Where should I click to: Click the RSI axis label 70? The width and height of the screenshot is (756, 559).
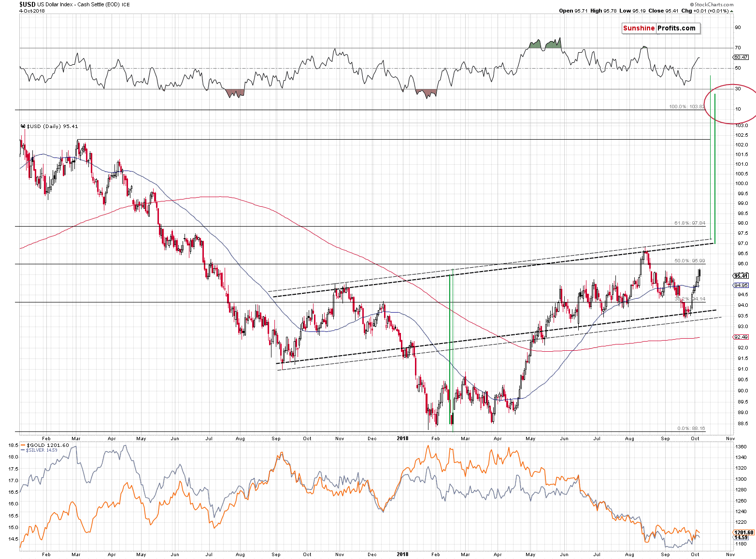click(x=738, y=48)
